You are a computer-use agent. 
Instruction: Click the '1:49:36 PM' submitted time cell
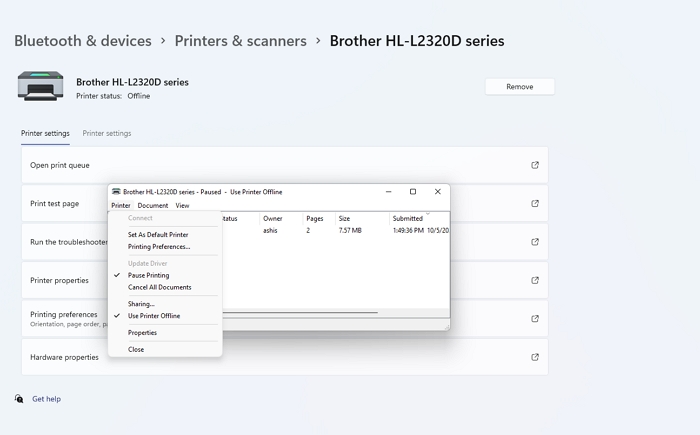(x=408, y=230)
